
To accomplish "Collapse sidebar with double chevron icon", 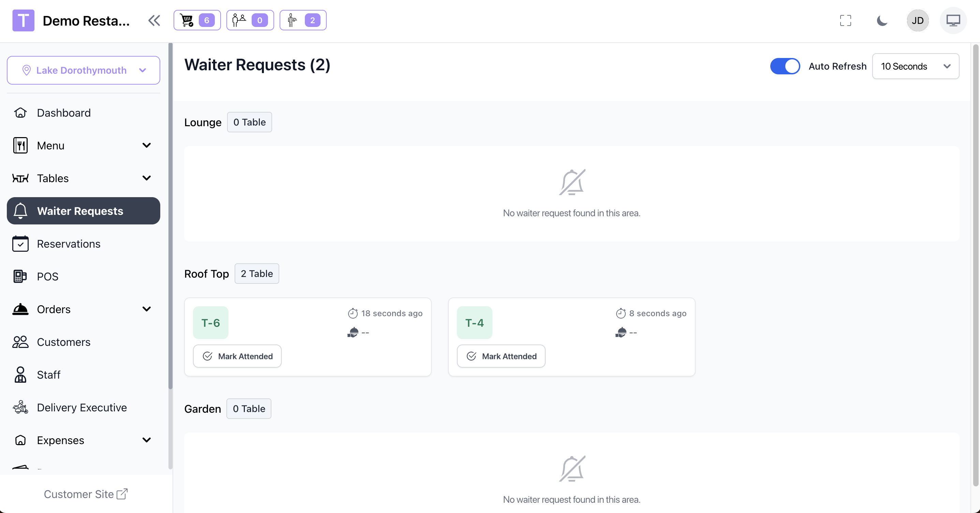I will [154, 20].
